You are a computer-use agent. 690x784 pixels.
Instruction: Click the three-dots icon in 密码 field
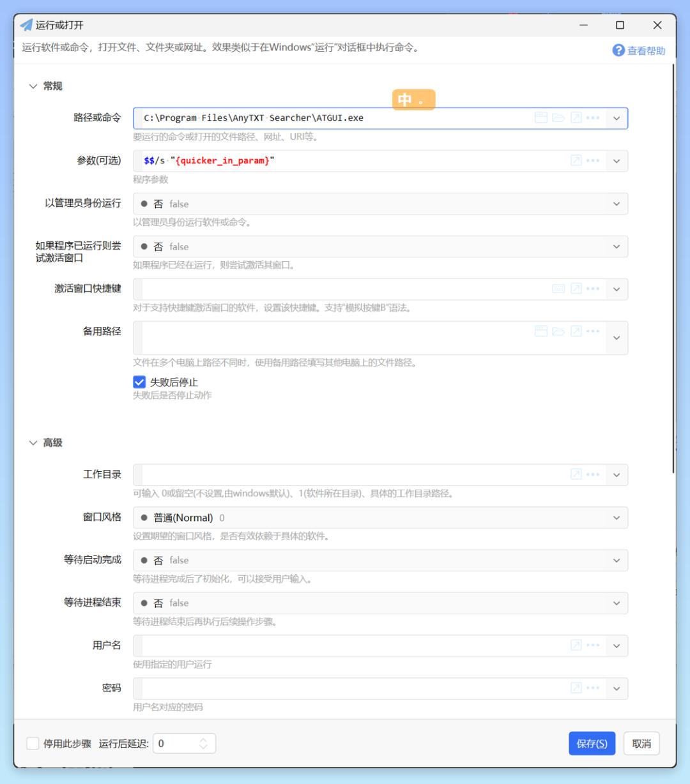click(x=593, y=688)
